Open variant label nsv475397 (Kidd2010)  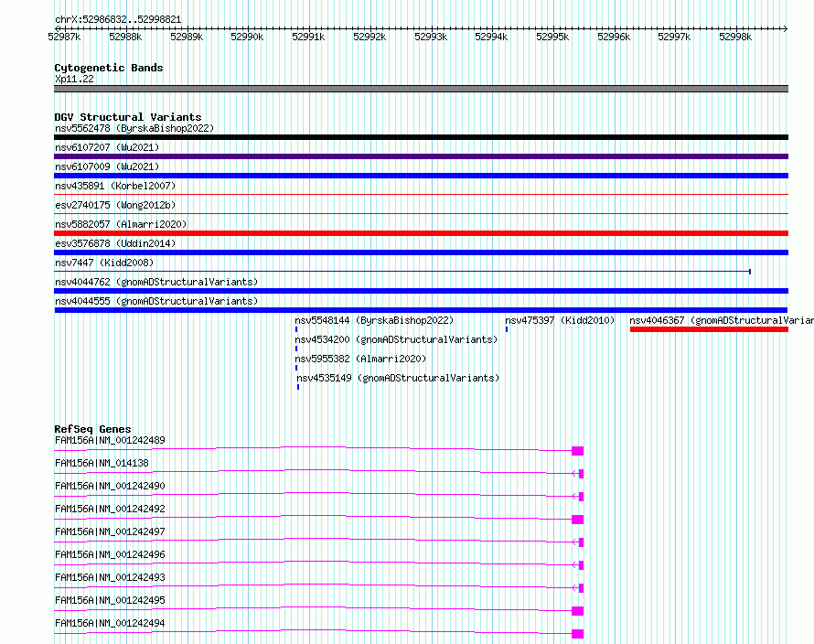pyautogui.click(x=560, y=320)
